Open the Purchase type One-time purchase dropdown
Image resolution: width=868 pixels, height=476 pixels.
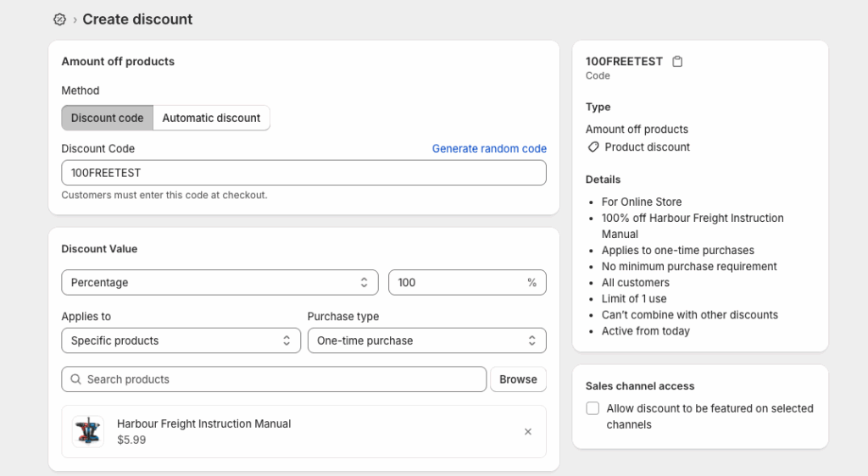pos(427,340)
